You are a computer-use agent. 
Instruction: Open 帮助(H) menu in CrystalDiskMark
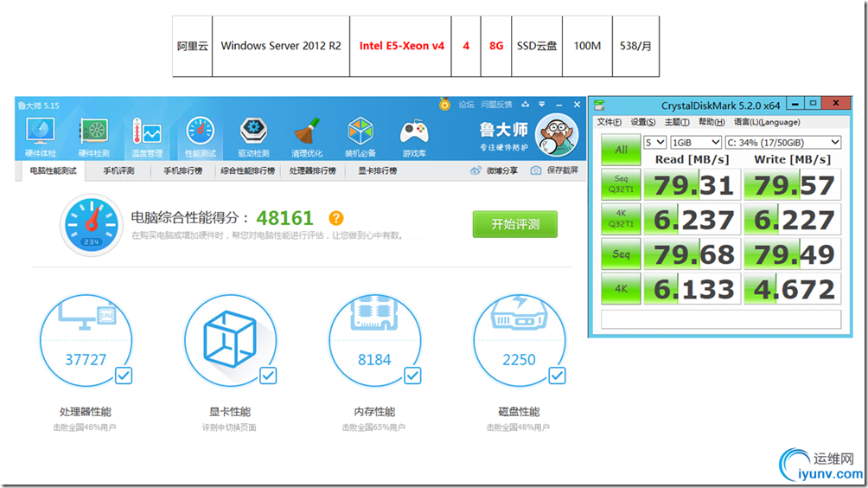point(712,122)
